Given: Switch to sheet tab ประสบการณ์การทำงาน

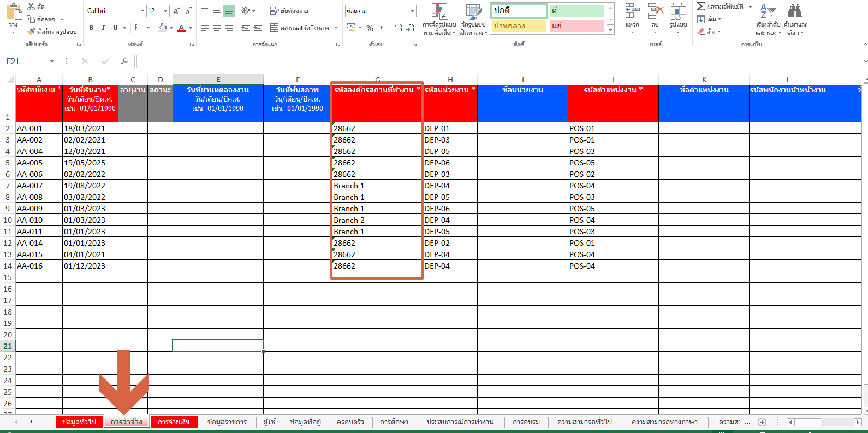Looking at the screenshot, I should click(460, 422).
